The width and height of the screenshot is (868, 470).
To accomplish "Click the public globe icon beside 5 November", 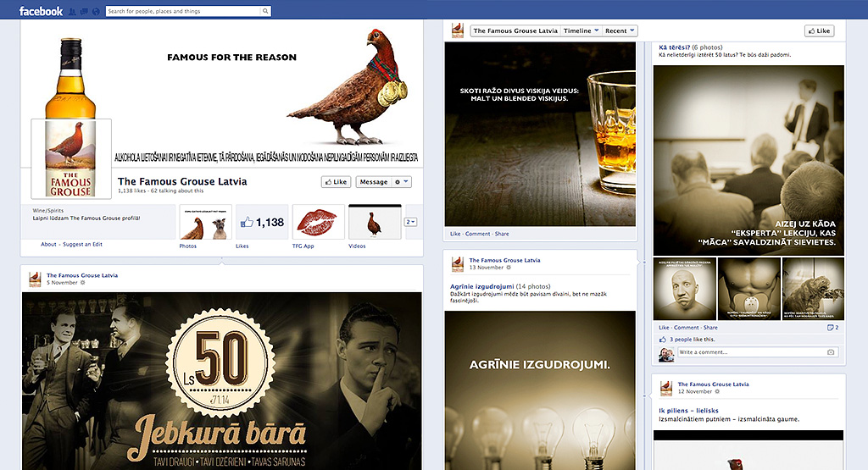I will tap(83, 283).
